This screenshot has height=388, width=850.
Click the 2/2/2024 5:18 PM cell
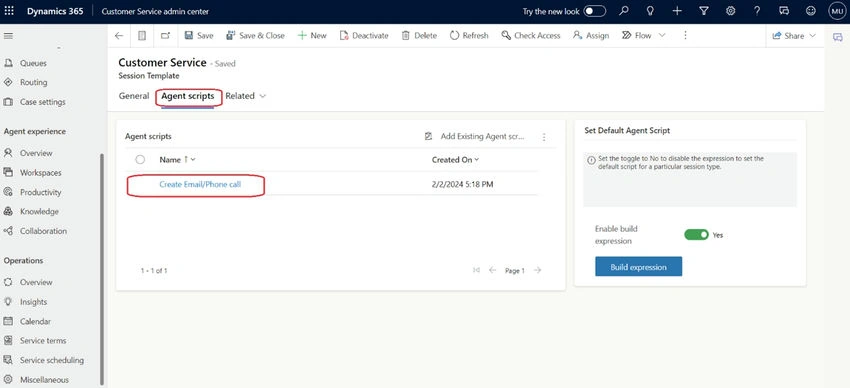pos(462,185)
